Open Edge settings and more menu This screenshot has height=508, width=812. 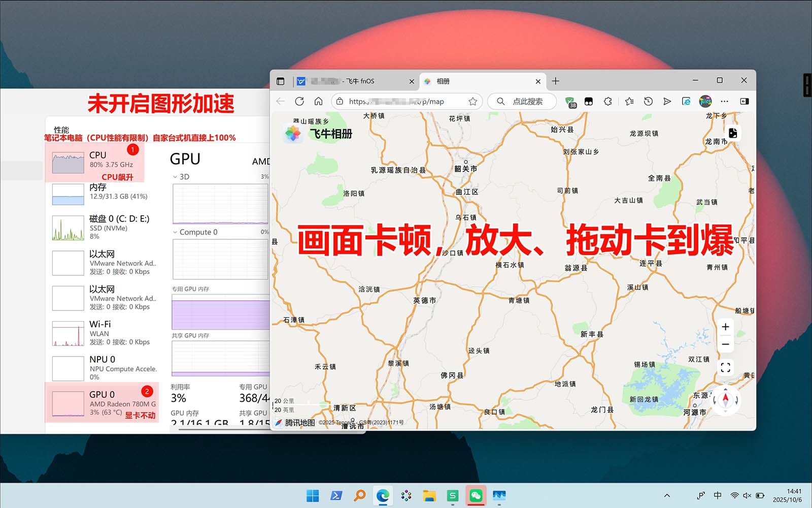[725, 102]
